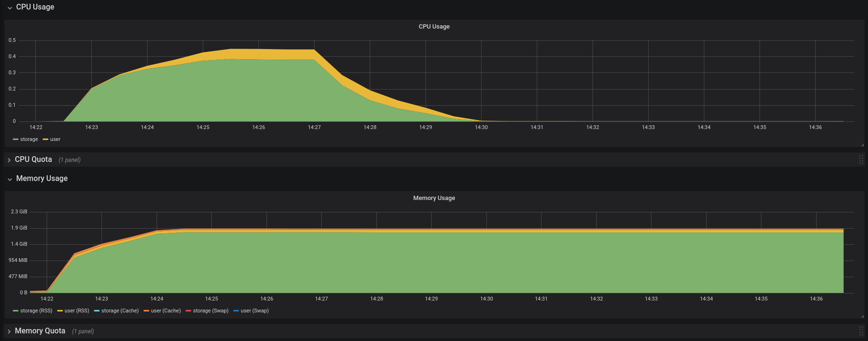The width and height of the screenshot is (868, 341).
Task: Click the CPU Quota row title
Action: coord(33,160)
